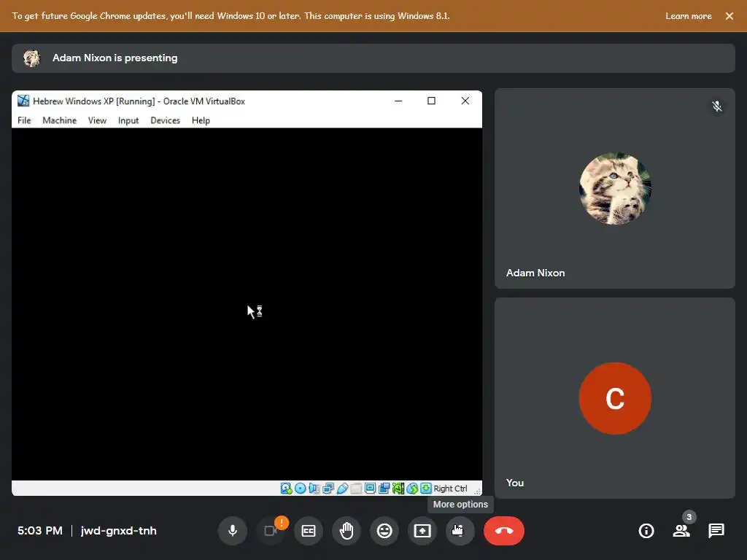Click the display settings status icon

point(370,488)
